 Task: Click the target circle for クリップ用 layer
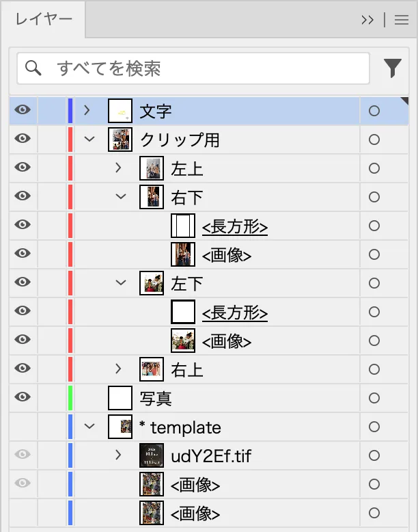[x=374, y=139]
